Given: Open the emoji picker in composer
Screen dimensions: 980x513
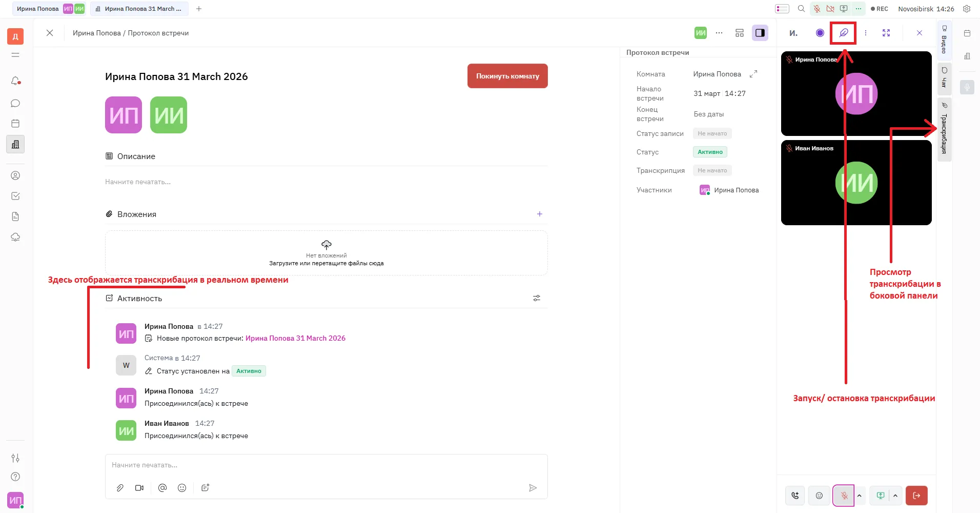Looking at the screenshot, I should coord(182,488).
